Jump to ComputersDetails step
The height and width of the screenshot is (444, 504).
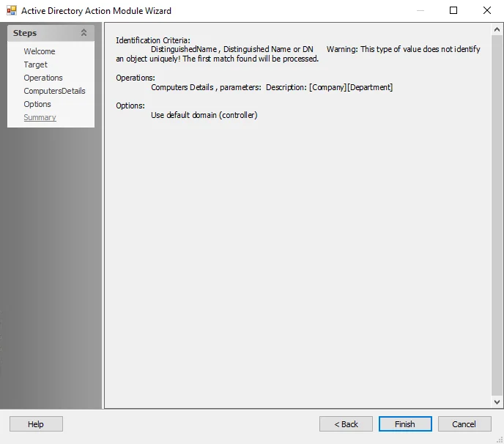click(54, 91)
